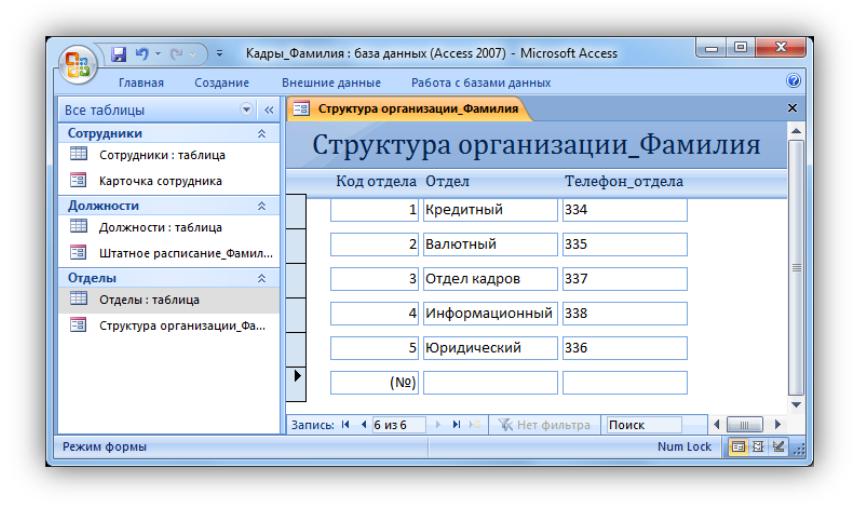
Task: Redo the action in the Quick Access toolbar
Action: click(176, 54)
